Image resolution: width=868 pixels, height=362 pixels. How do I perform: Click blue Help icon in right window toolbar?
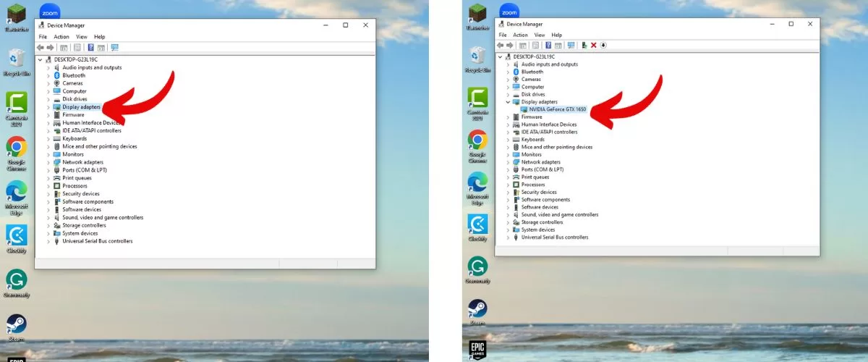[548, 45]
